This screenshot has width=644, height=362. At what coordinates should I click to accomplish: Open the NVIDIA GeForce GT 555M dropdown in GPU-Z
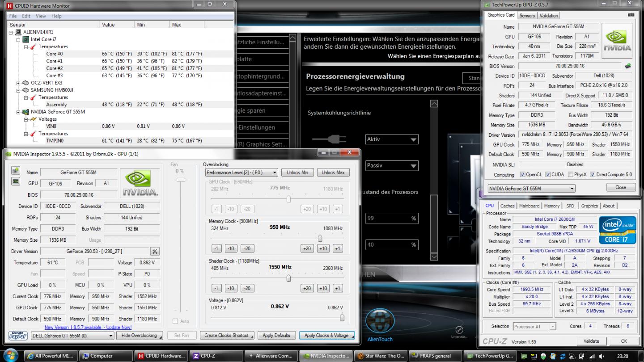pos(531,188)
